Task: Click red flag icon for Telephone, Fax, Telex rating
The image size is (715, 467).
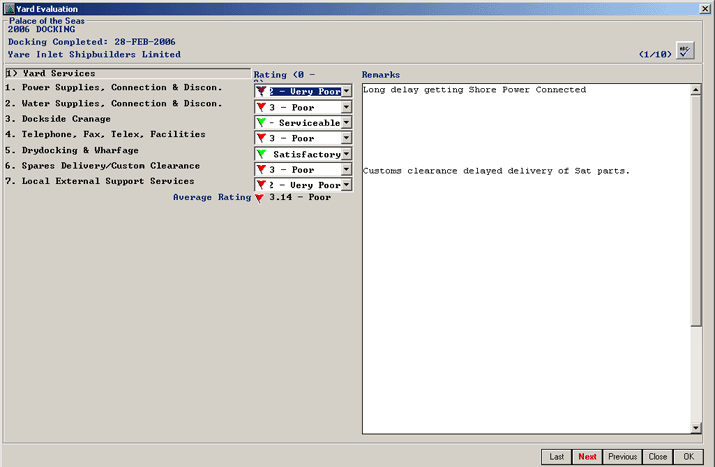Action: [x=261, y=139]
